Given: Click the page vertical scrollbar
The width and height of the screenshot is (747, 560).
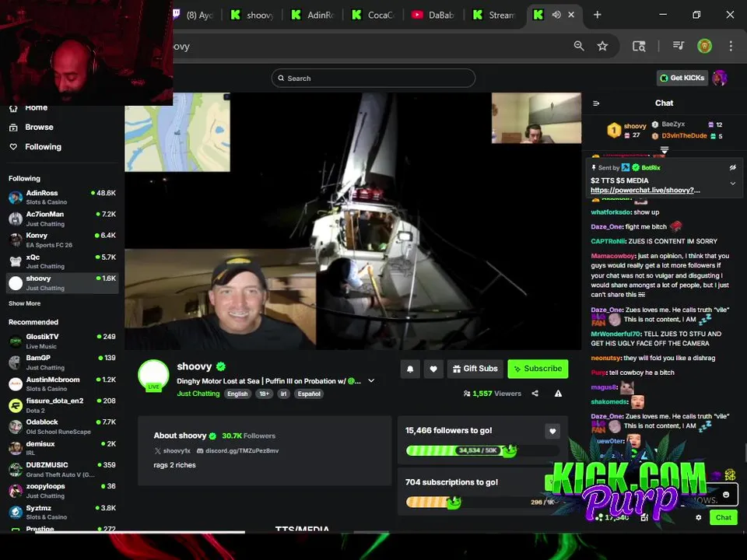Looking at the screenshot, I should coord(745,453).
